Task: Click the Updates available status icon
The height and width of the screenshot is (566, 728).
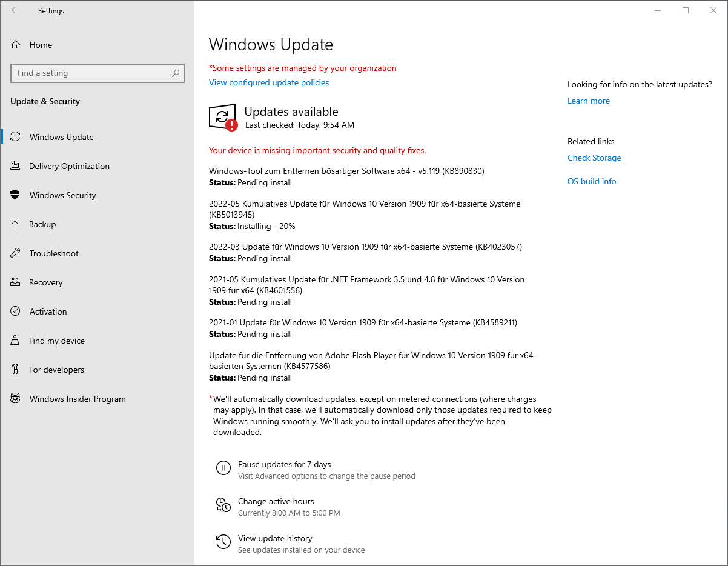Action: (223, 118)
